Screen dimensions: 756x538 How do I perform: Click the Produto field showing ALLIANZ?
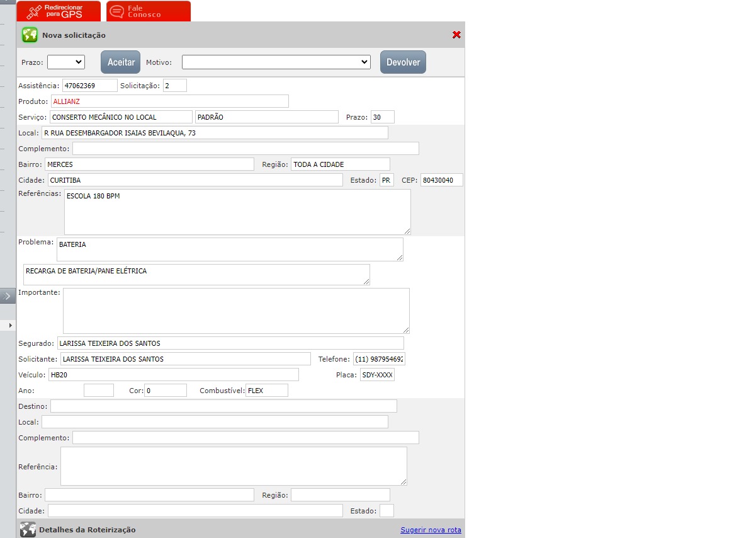[x=170, y=101]
